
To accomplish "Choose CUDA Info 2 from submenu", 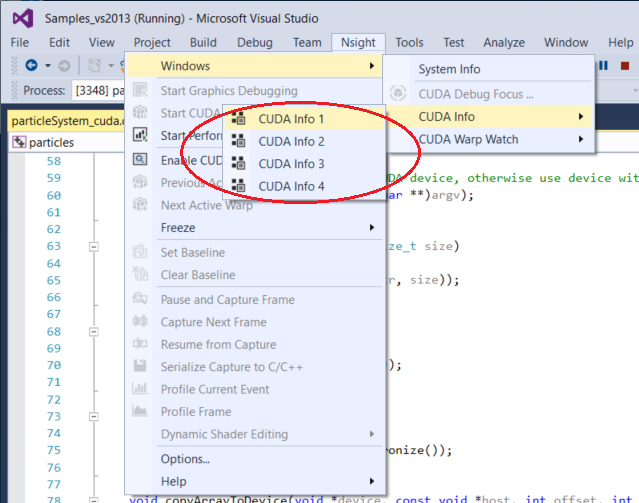I will pyautogui.click(x=304, y=141).
